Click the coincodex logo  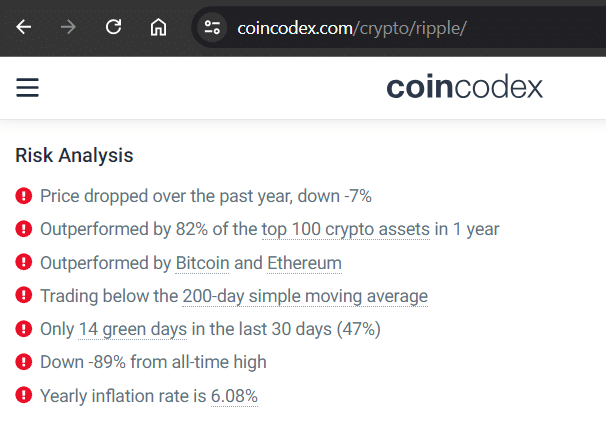464,88
